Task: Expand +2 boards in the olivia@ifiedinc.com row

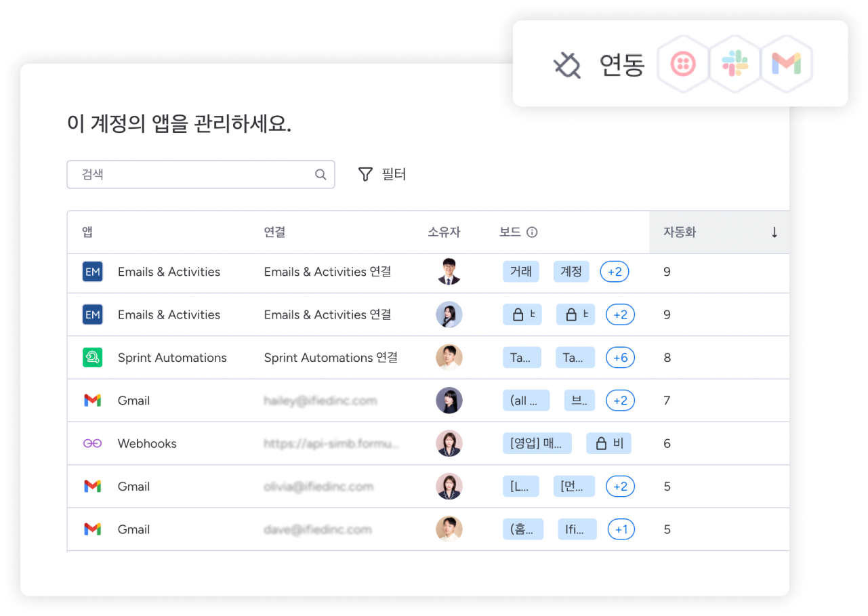Action: click(620, 487)
